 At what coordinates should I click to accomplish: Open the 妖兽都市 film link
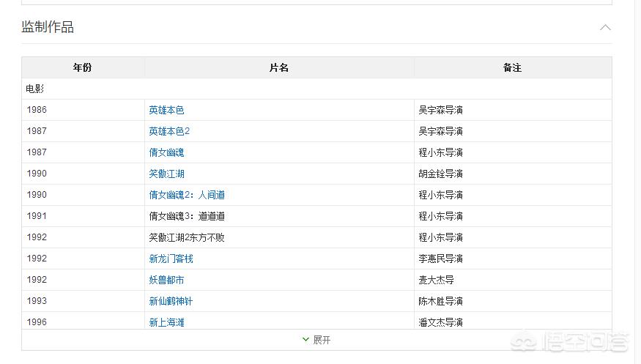[x=166, y=280]
